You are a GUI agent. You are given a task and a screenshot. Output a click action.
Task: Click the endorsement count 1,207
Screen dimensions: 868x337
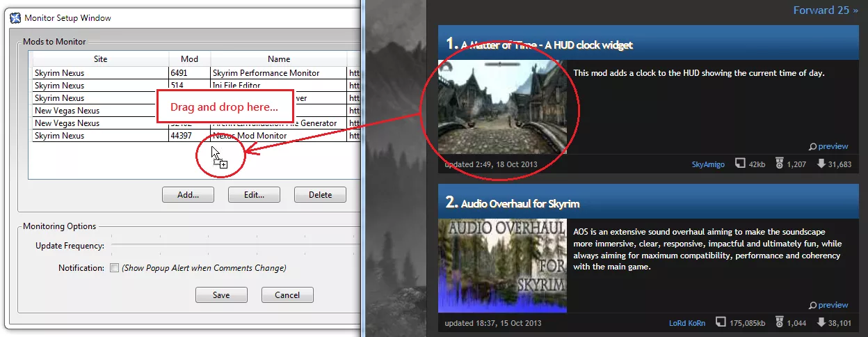[x=796, y=165]
